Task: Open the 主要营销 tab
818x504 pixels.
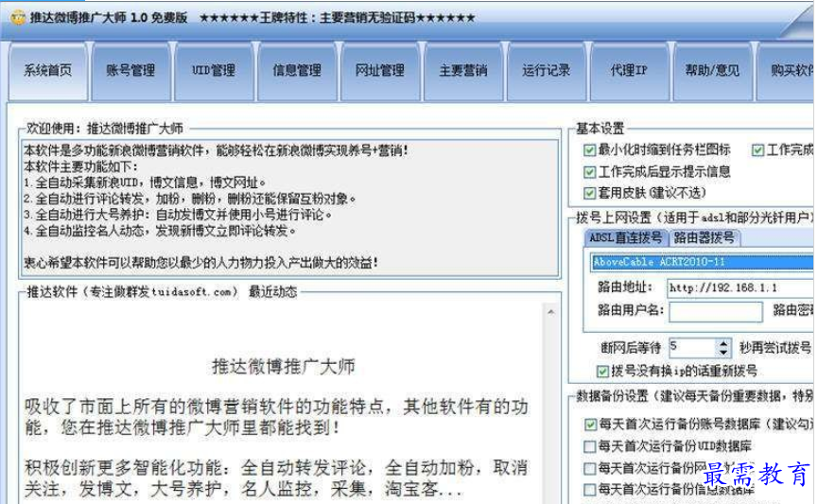Action: pyautogui.click(x=463, y=71)
